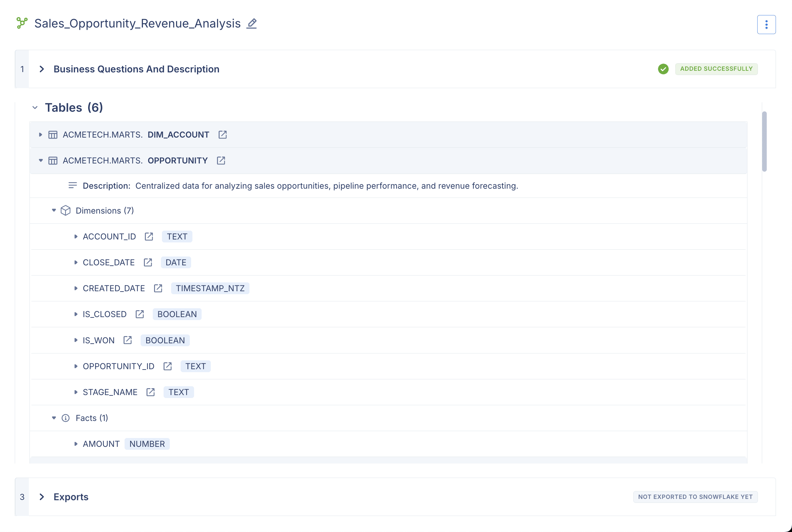792x532 pixels.
Task: Open CREATED_DATE external link icon
Action: click(158, 288)
